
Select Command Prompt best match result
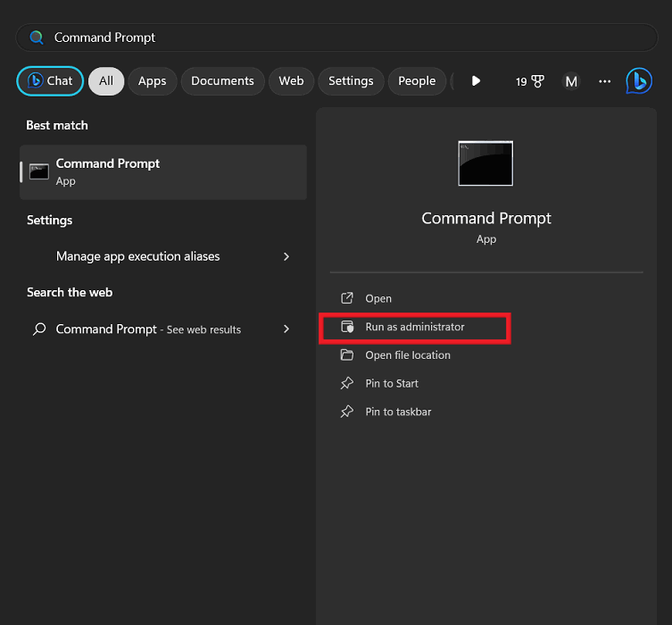[x=163, y=172]
